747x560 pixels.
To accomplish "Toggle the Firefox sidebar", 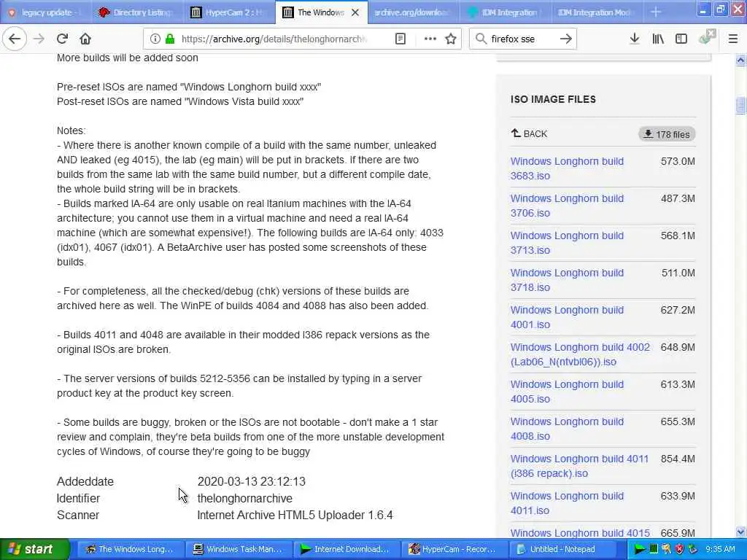I will coord(681,39).
